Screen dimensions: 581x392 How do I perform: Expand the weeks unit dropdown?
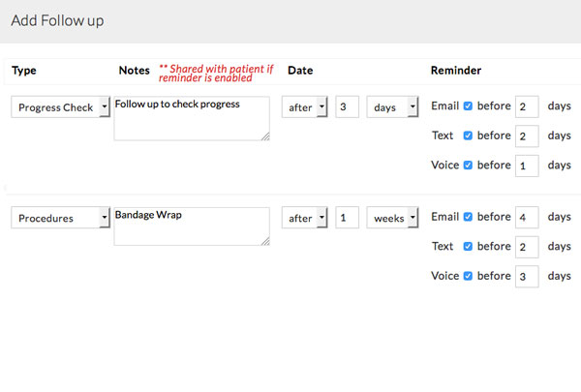pos(392,219)
